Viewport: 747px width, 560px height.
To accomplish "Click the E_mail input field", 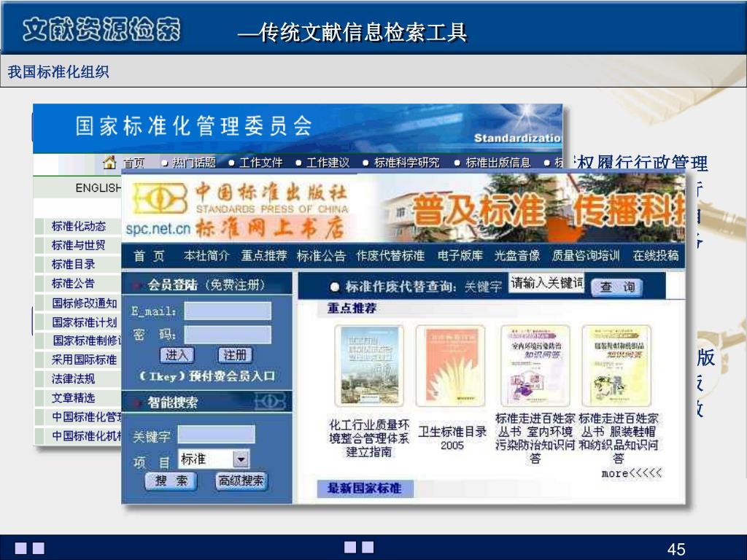I will [228, 311].
